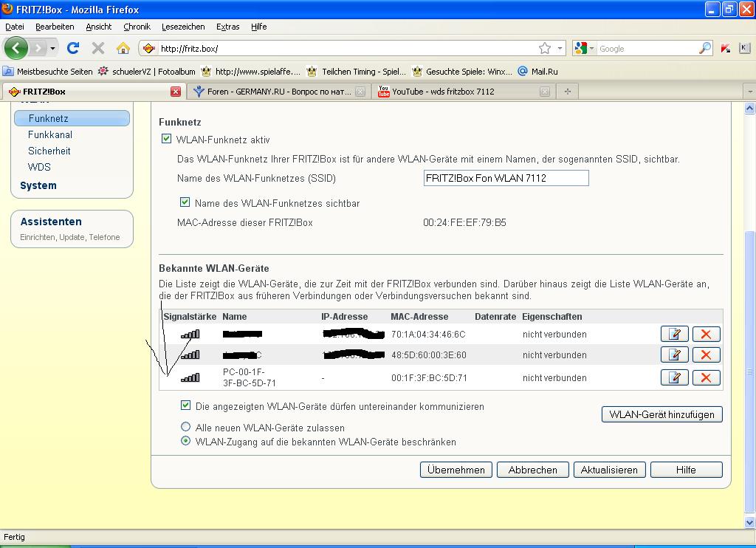Screen dimensions: 756x548
Task: Click the page scrollbar down arrow
Action: coord(750,522)
